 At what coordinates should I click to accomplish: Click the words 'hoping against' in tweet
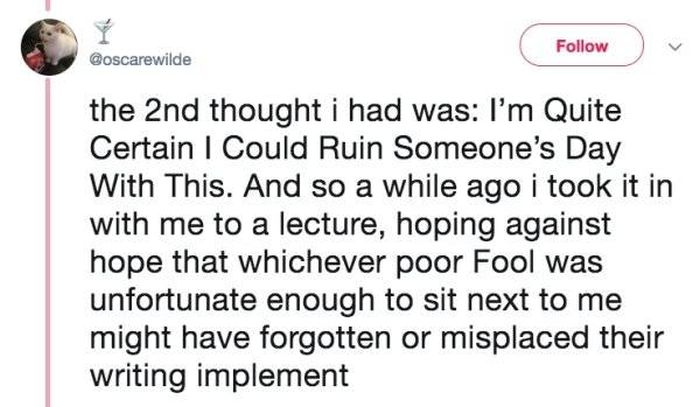[504, 226]
